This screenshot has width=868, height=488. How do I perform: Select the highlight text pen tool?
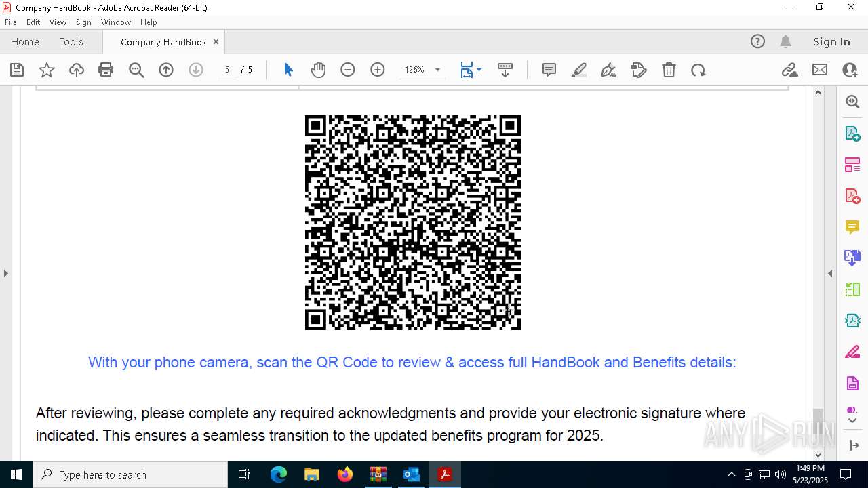coord(579,70)
